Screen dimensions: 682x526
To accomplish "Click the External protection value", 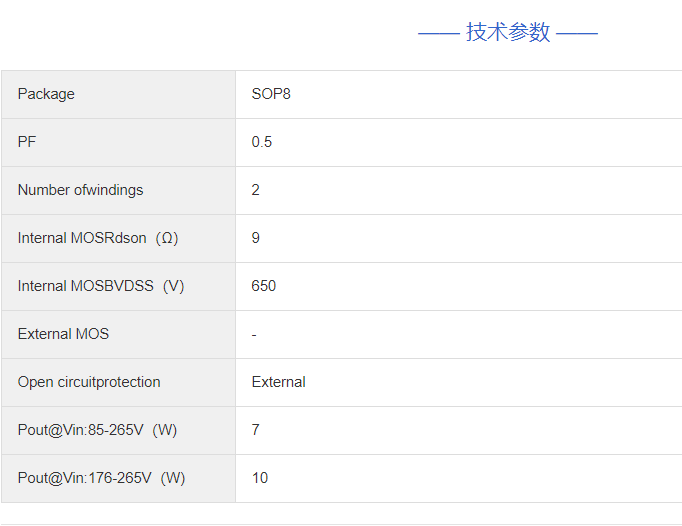I will point(279,382).
